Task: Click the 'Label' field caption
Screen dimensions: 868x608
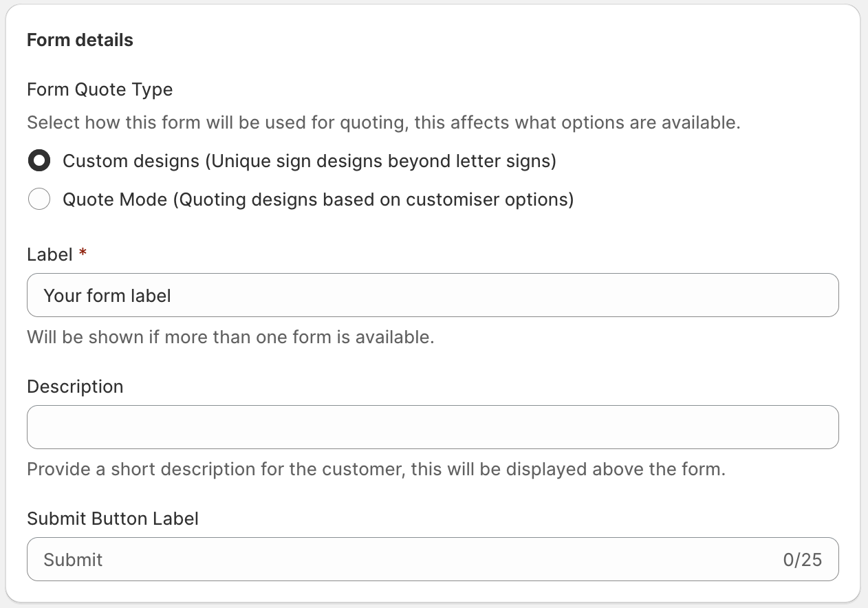Action: pos(50,254)
